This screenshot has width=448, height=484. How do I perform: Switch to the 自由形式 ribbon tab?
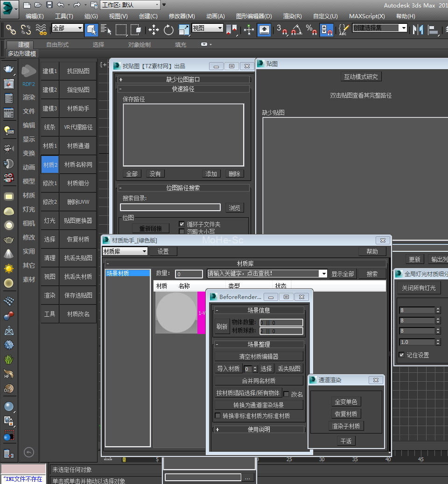pyautogui.click(x=57, y=45)
